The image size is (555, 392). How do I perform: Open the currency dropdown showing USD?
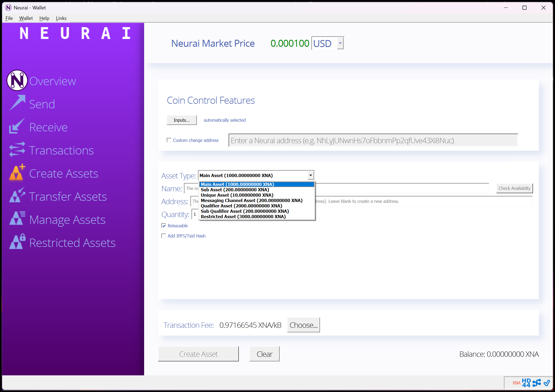340,43
